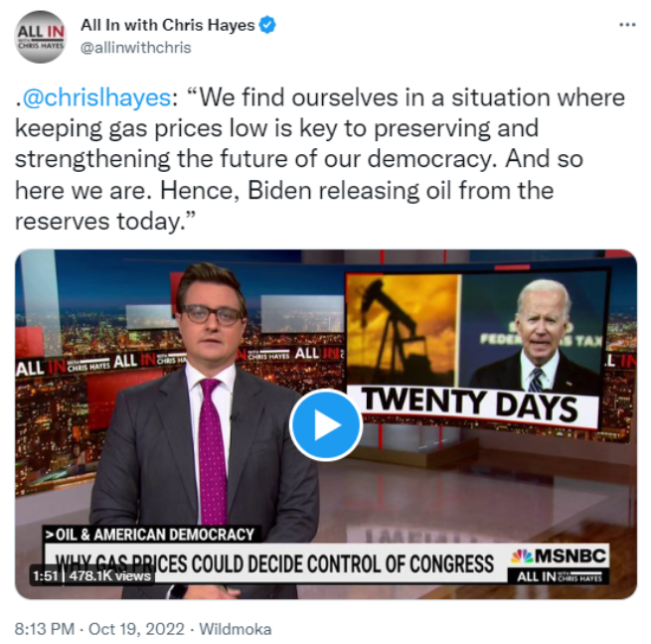Click the Biden photo inset in the video

pos(533,332)
